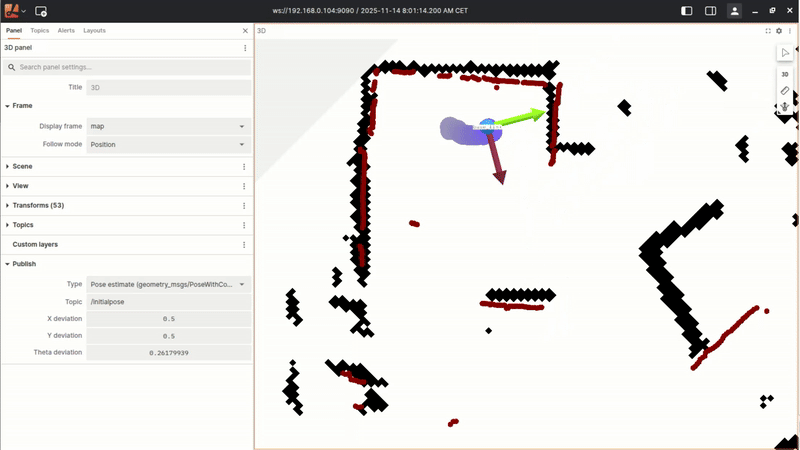
Task: Open the user profile icon
Action: click(x=735, y=11)
